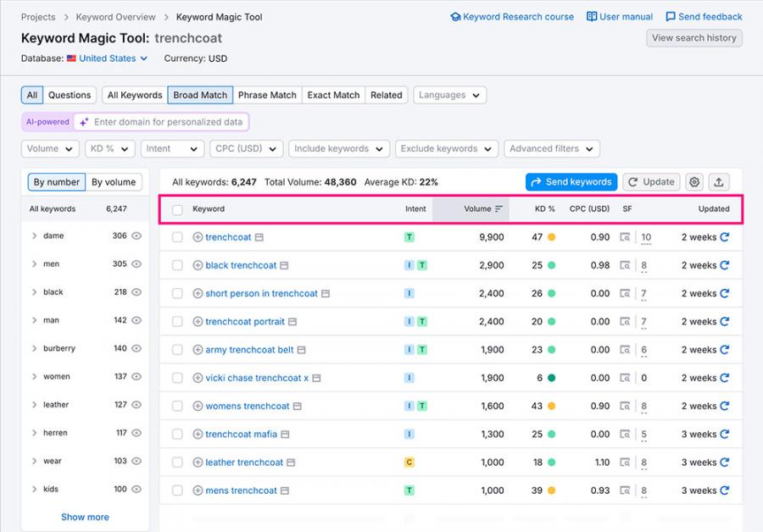Viewport: 763px width, 532px height.
Task: Check the leather trenchcoat row checkbox
Action: (x=178, y=463)
